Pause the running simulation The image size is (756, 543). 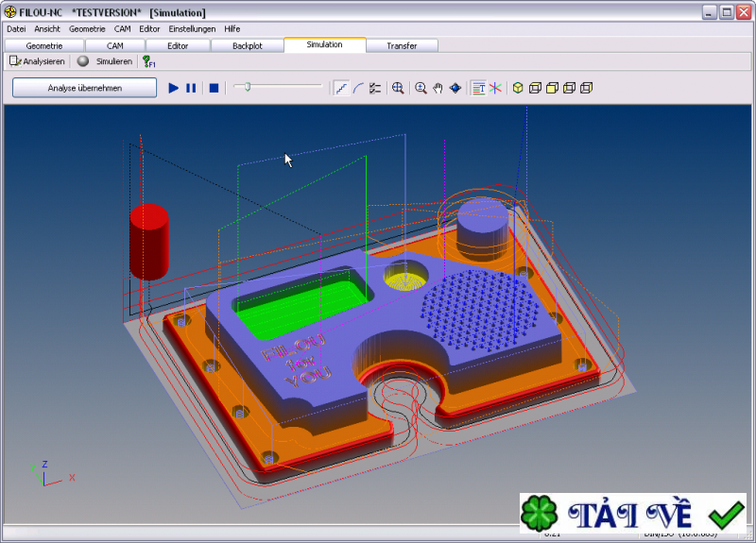191,88
